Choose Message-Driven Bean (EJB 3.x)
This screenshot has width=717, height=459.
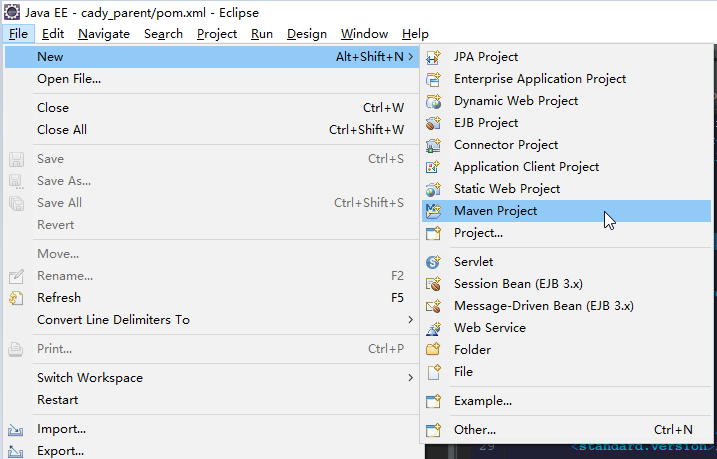[567, 306]
